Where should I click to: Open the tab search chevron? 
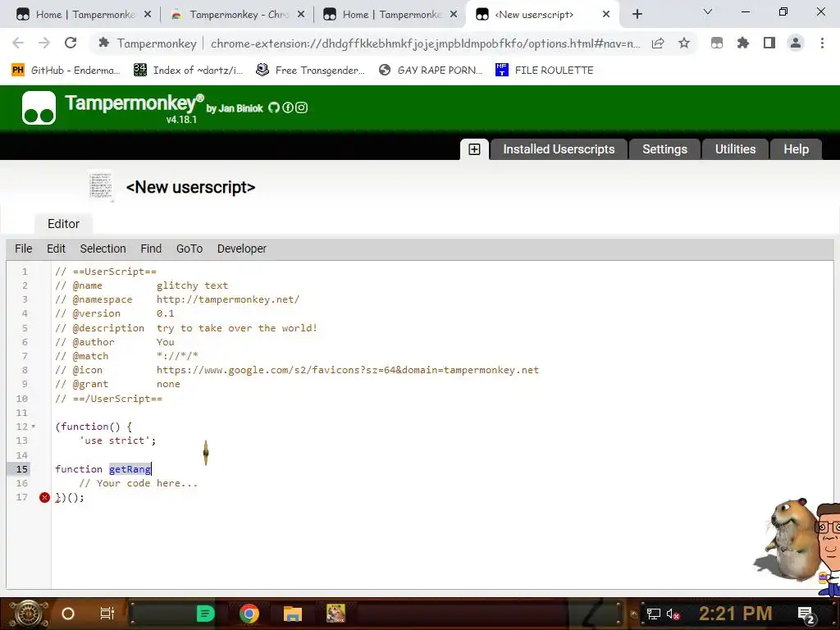coord(708,11)
